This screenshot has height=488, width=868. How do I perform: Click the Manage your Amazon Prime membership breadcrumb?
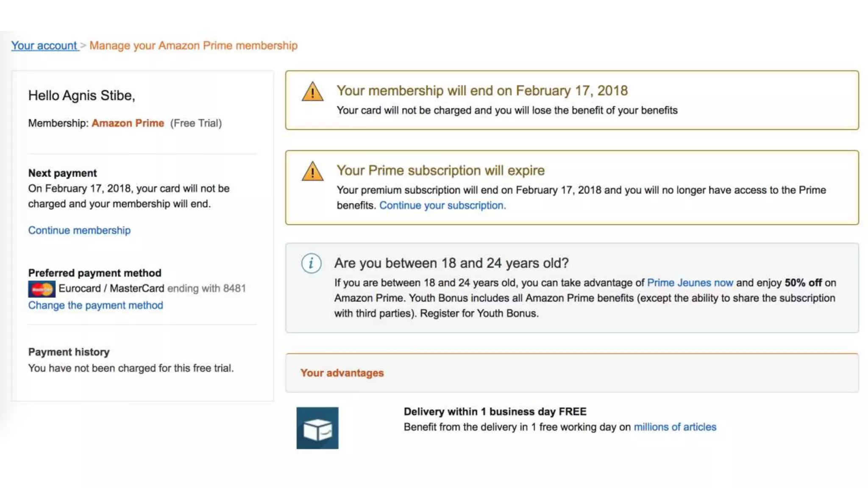tap(193, 45)
